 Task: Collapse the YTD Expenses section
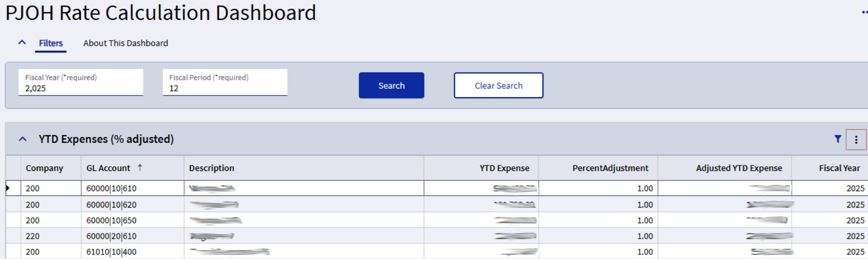(x=23, y=139)
